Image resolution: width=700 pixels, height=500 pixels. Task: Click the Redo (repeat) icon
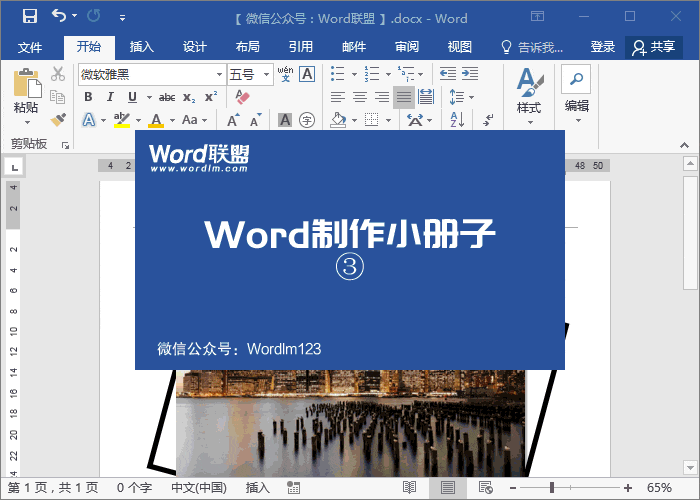(93, 16)
